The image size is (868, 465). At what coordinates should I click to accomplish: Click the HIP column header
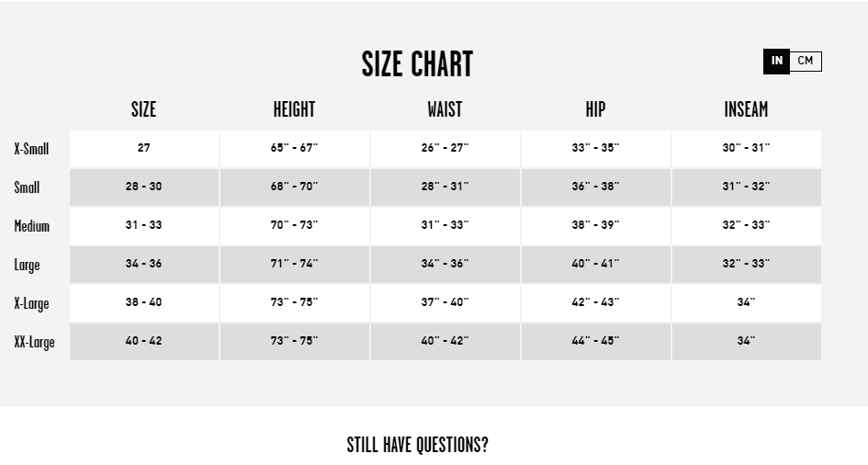(595, 109)
